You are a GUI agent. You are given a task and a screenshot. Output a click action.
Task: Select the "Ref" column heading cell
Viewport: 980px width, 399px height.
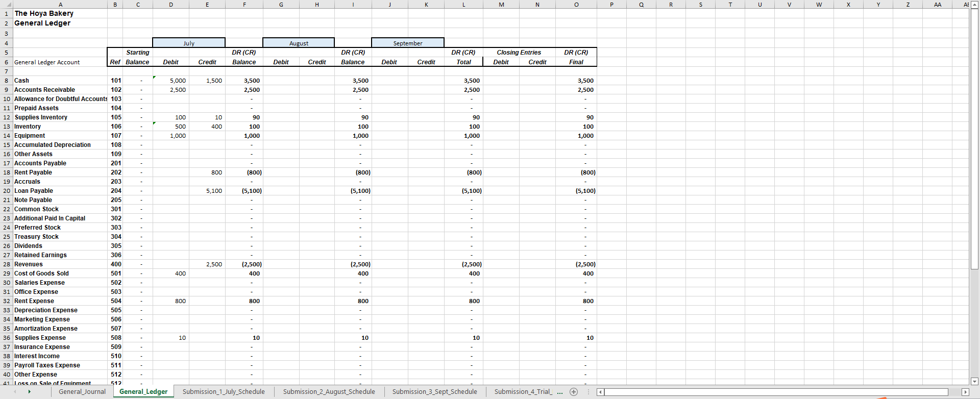click(115, 62)
